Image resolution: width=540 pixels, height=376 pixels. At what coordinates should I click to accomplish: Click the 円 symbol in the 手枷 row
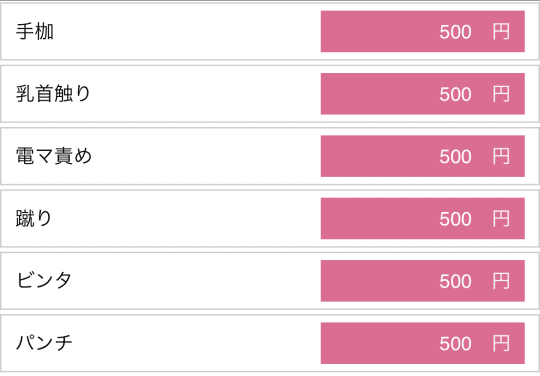point(501,32)
